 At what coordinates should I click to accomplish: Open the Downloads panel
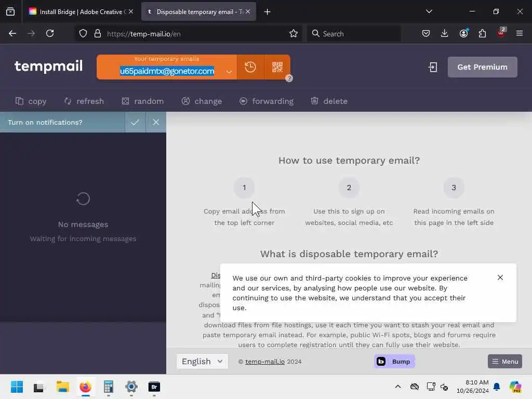click(445, 34)
